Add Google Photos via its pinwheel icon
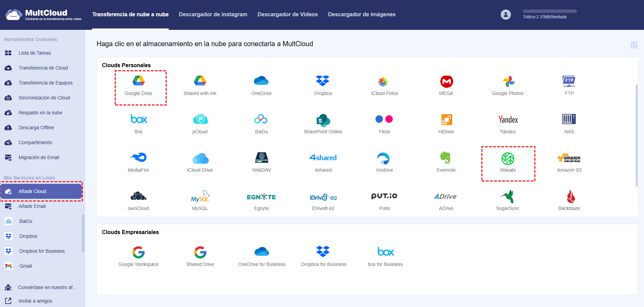 pyautogui.click(x=509, y=81)
